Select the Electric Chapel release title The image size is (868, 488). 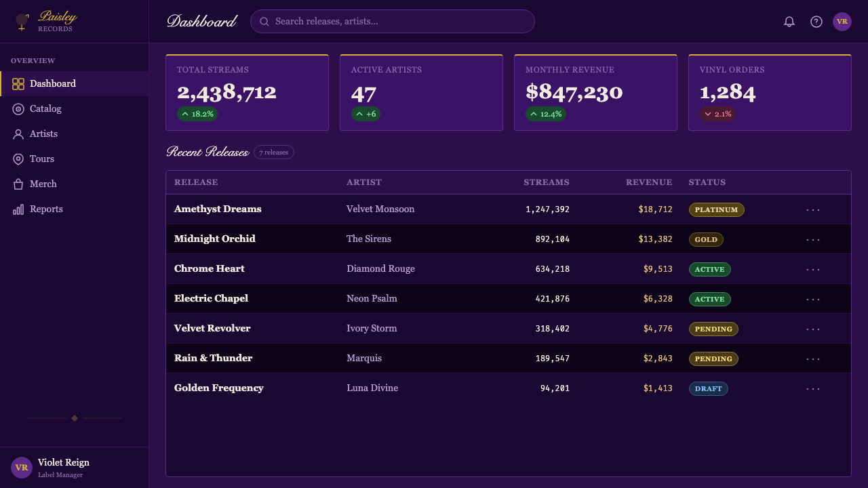[211, 298]
